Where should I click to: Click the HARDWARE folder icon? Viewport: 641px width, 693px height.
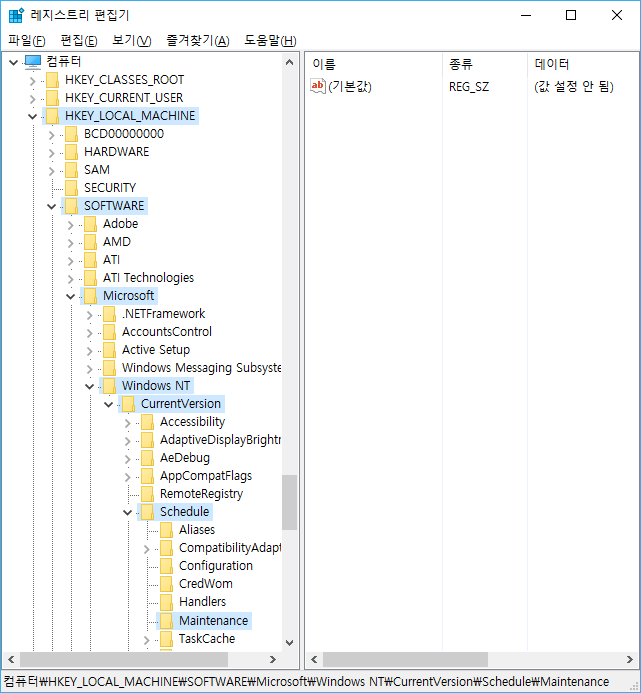click(x=71, y=152)
